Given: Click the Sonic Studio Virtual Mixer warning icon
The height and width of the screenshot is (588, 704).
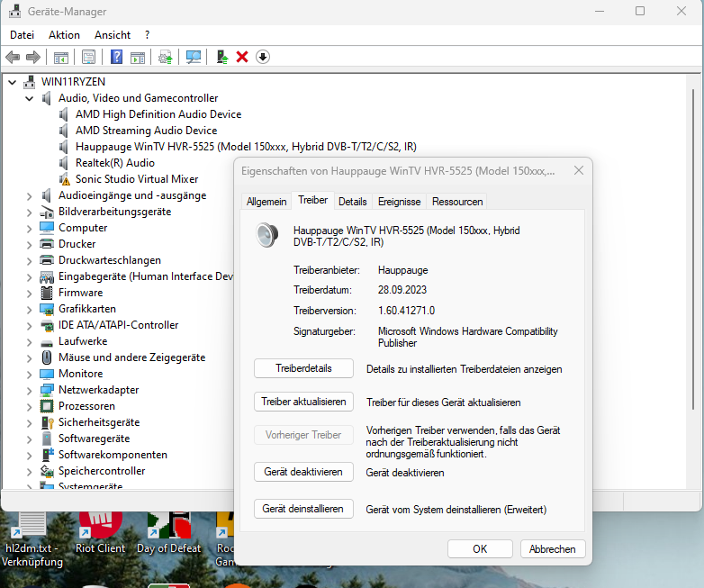Looking at the screenshot, I should pos(64,179).
